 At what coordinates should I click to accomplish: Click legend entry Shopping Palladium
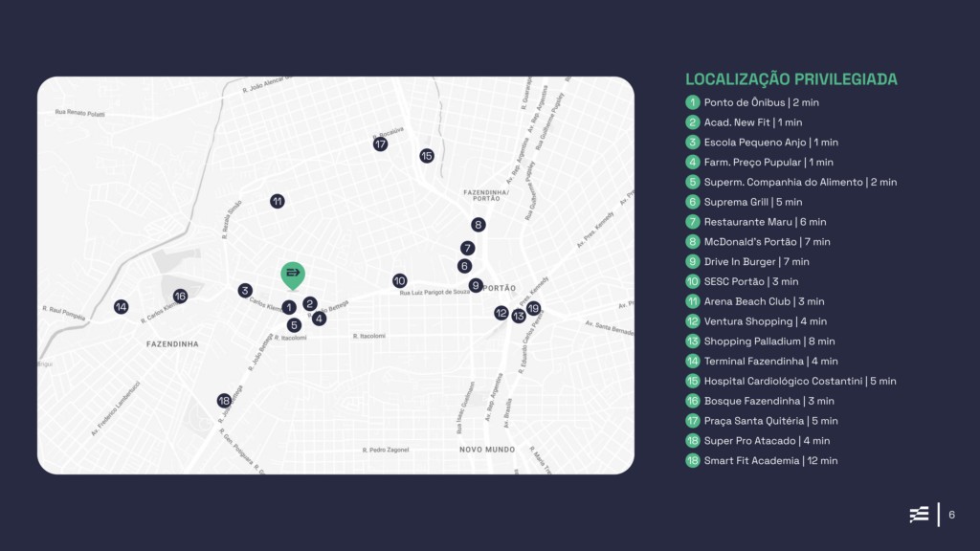coord(760,342)
